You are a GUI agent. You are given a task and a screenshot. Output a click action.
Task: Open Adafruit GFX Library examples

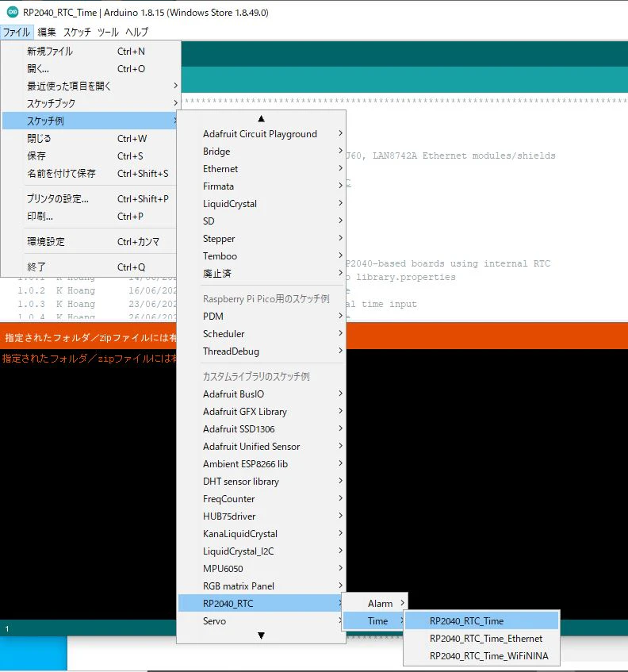(262, 412)
